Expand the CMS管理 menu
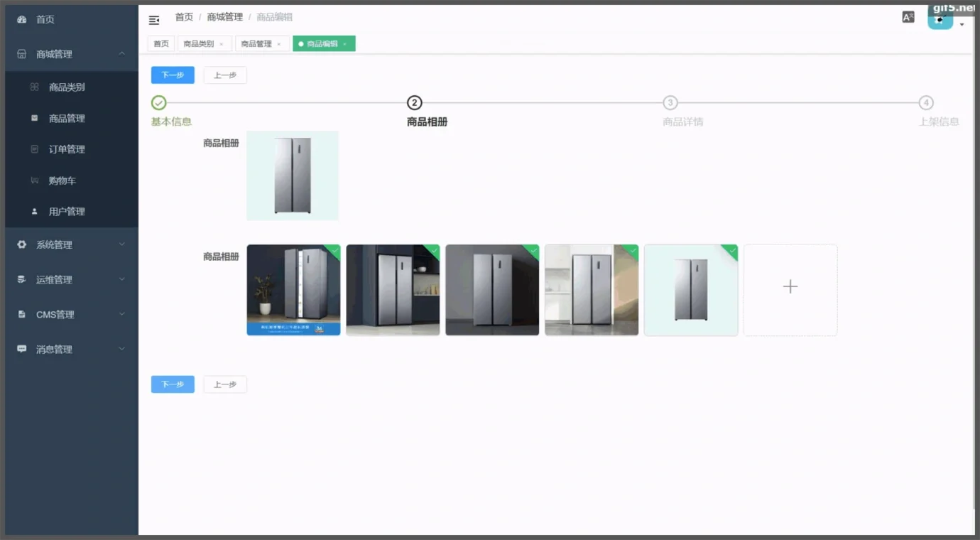Screen dimensions: 980x540 121,314
